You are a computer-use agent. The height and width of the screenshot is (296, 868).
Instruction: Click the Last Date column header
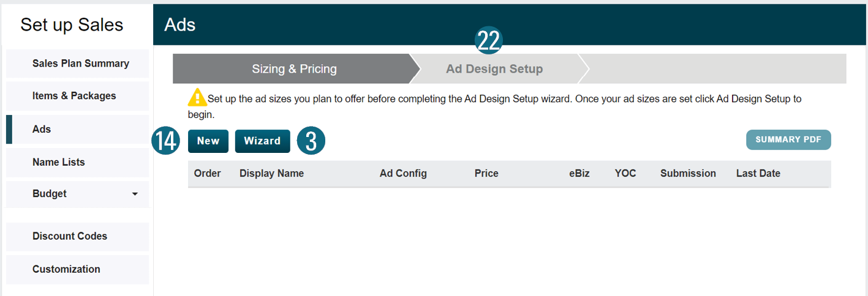[758, 174]
